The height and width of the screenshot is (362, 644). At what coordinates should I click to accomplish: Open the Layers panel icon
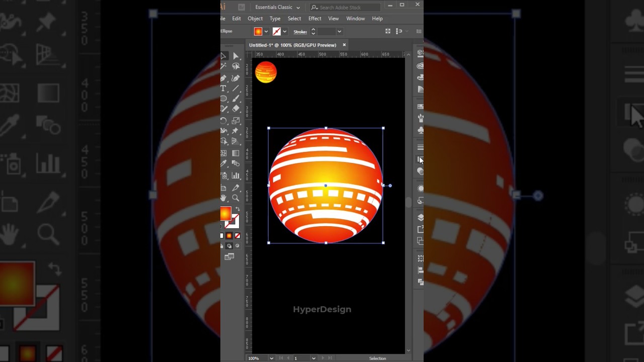pos(421,218)
